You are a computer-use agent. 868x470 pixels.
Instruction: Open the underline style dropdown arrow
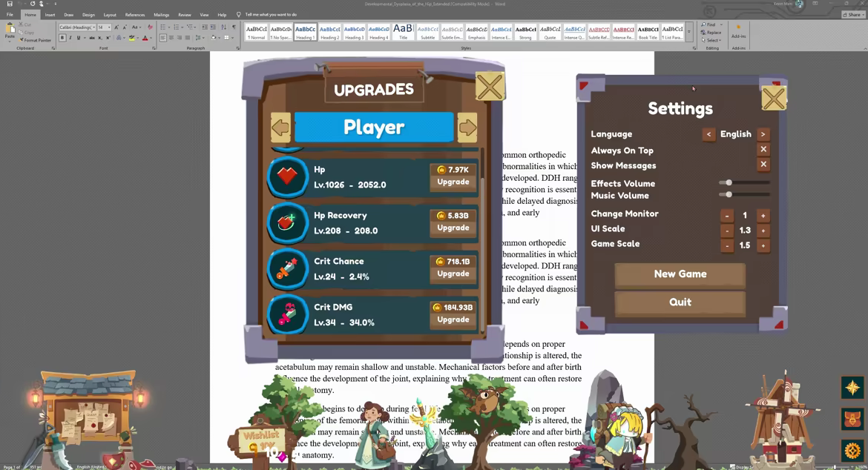click(x=85, y=38)
